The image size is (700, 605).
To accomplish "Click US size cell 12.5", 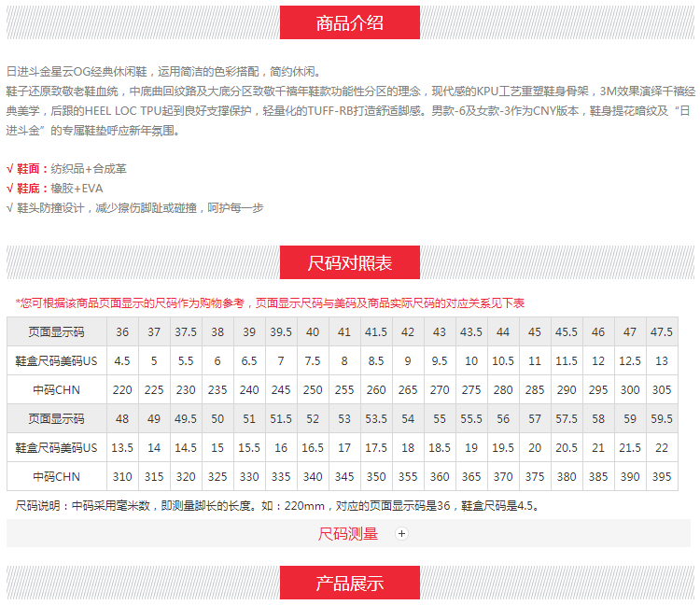I will pyautogui.click(x=629, y=360).
